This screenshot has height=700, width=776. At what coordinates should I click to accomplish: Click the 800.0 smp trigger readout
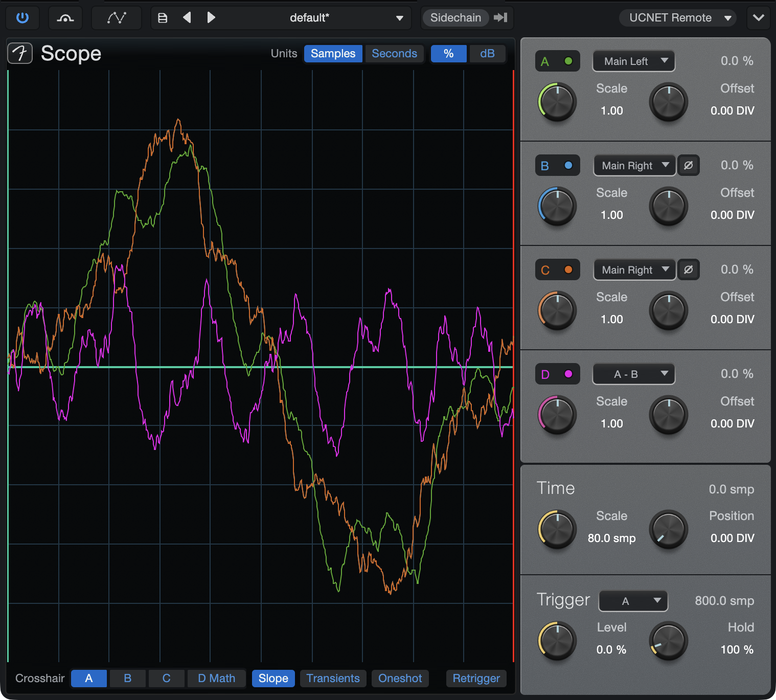click(x=724, y=601)
